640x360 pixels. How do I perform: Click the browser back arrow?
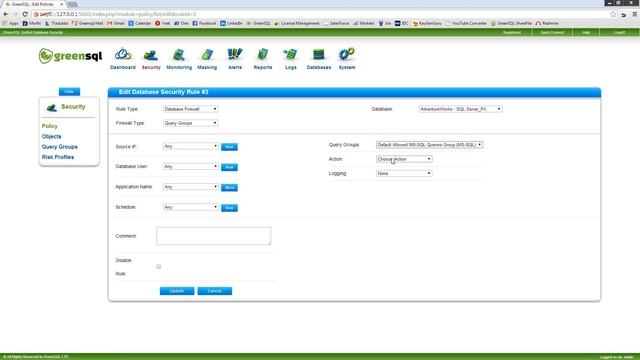pos(6,14)
